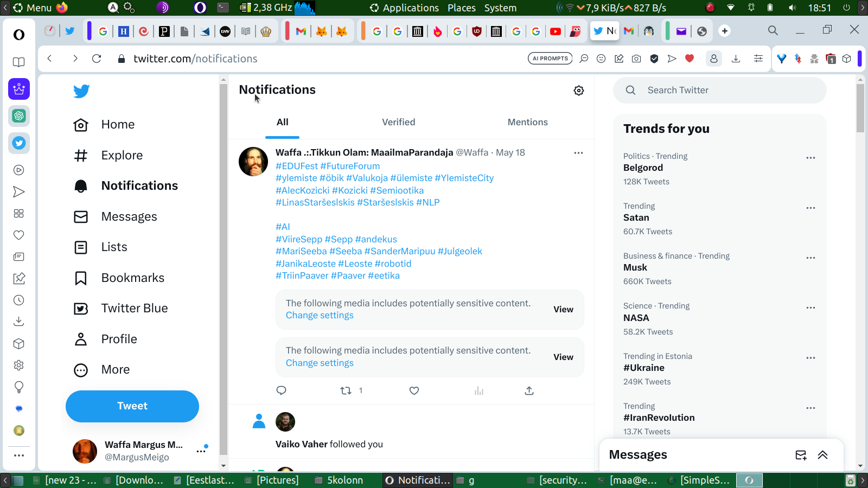Open options for NASA trend
This screenshot has height=488, width=868.
811,307
